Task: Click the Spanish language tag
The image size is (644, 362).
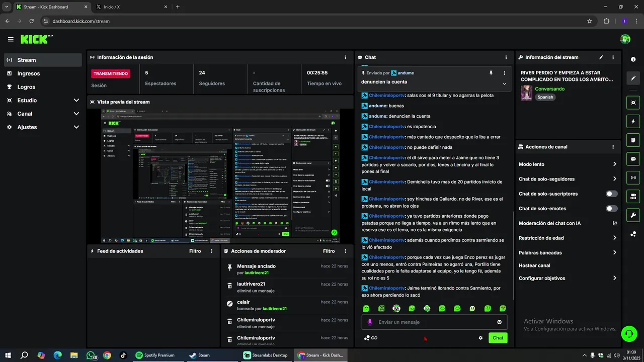Action: coord(545,97)
